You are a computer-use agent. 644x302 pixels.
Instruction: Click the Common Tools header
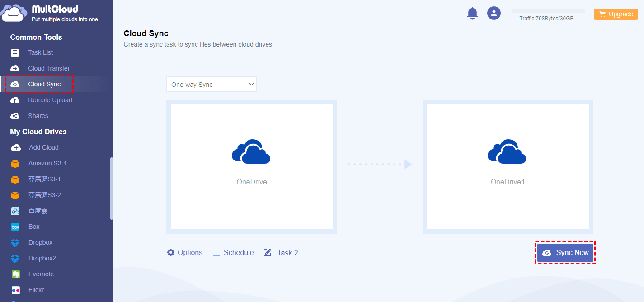click(x=36, y=37)
